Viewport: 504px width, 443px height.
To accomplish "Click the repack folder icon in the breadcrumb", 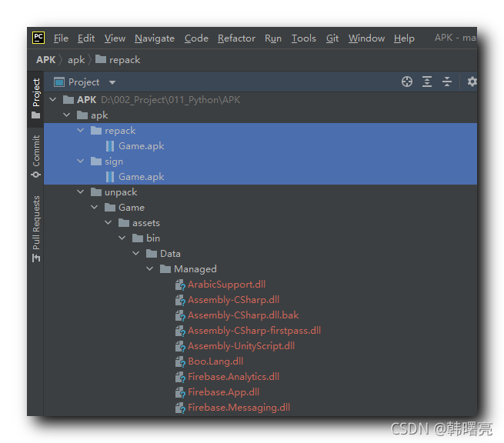I will point(101,59).
